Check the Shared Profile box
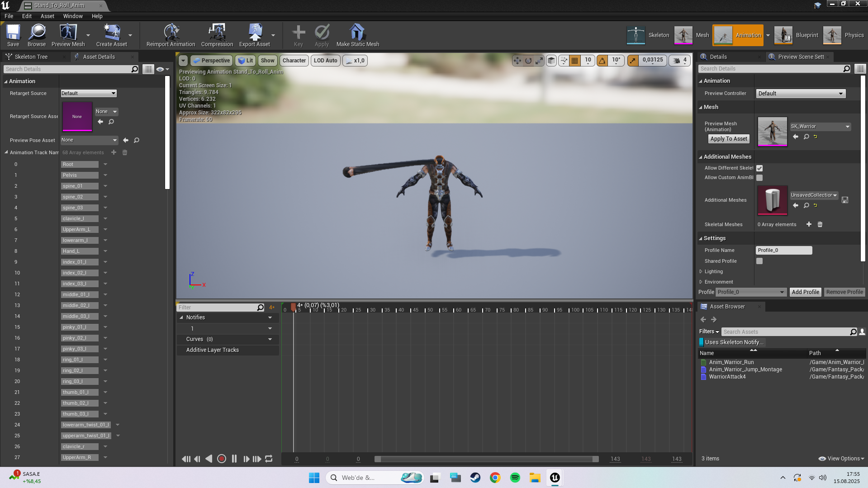The width and height of the screenshot is (868, 488). click(x=759, y=261)
